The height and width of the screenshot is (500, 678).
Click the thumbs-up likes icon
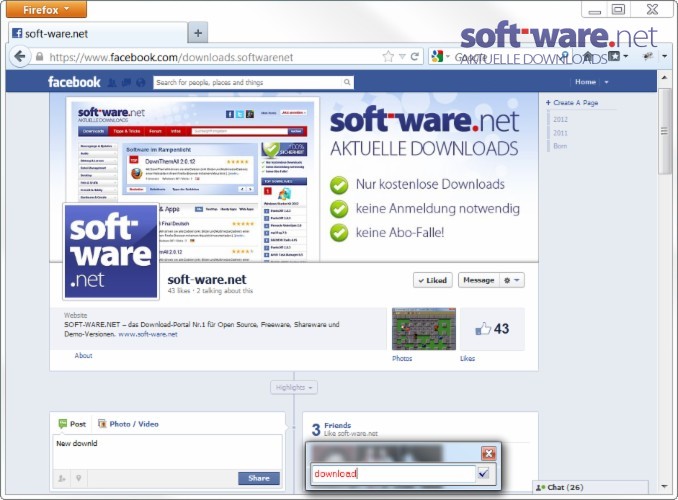coord(483,329)
